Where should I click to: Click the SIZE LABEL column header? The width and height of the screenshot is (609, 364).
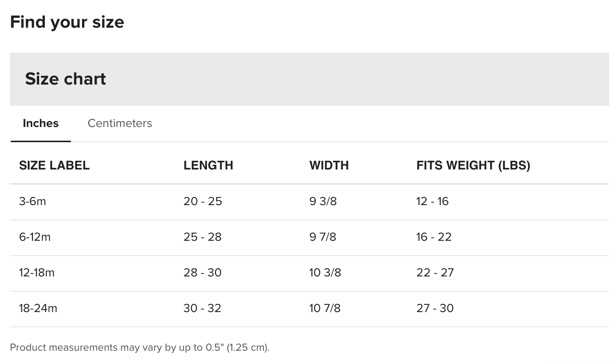(x=54, y=165)
